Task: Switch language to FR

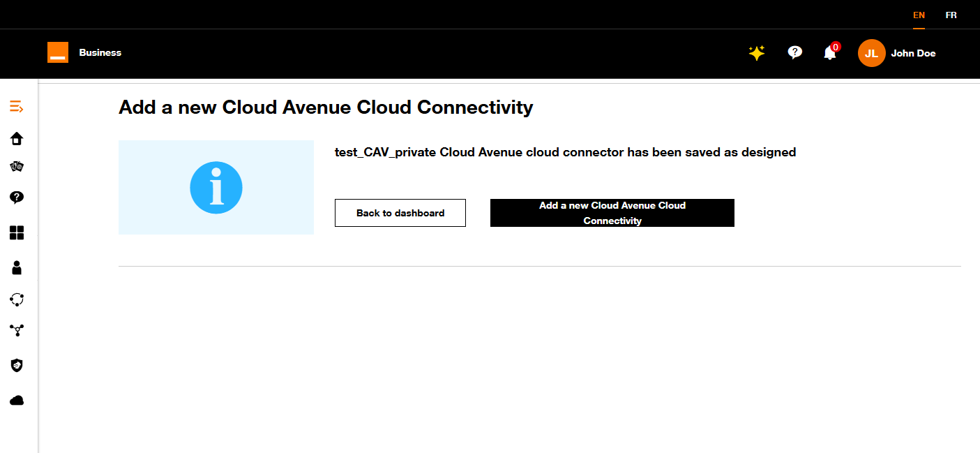Action: click(951, 15)
